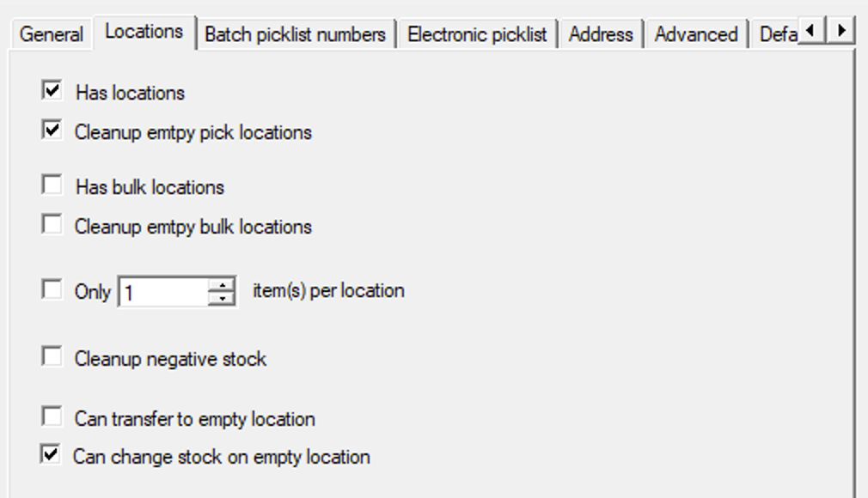The width and height of the screenshot is (868, 498).
Task: Check the Cleanup negative stock box
Action: [52, 356]
